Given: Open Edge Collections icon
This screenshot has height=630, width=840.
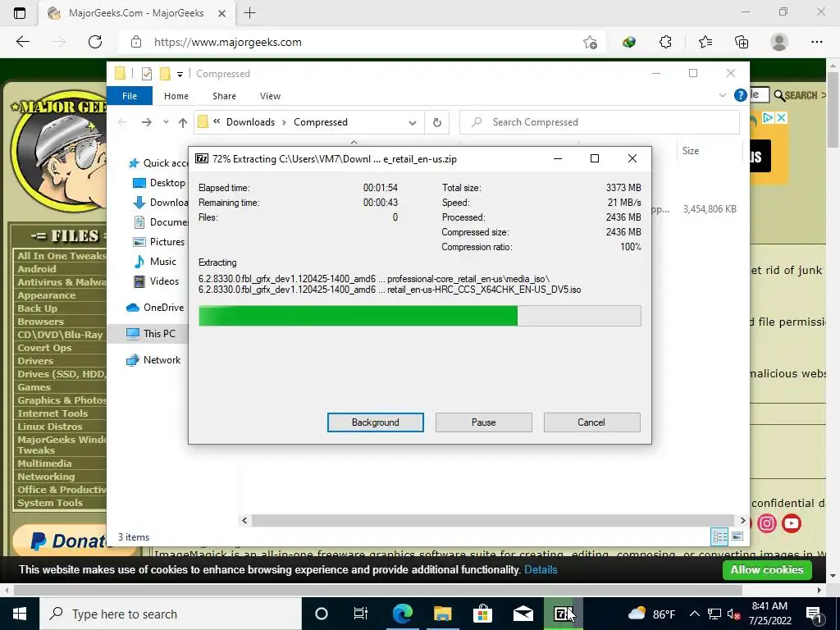Looking at the screenshot, I should coord(742,42).
